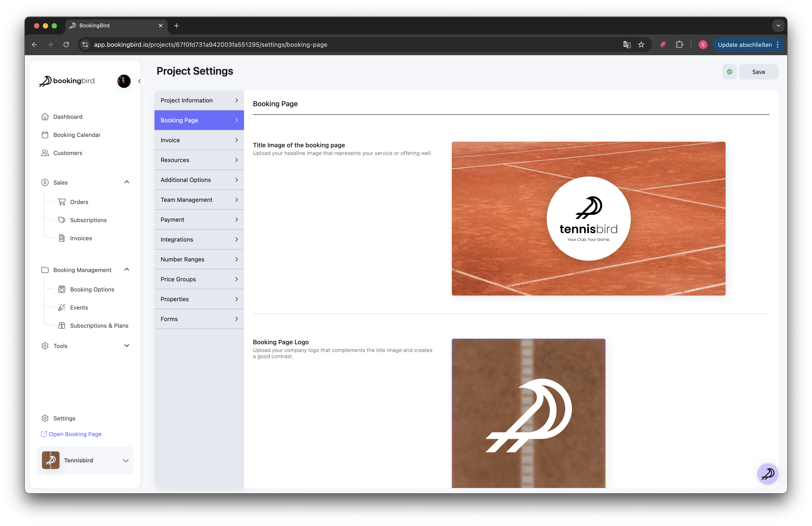Click the title image tennis court thumbnail
Image resolution: width=812 pixels, height=526 pixels.
pos(588,218)
